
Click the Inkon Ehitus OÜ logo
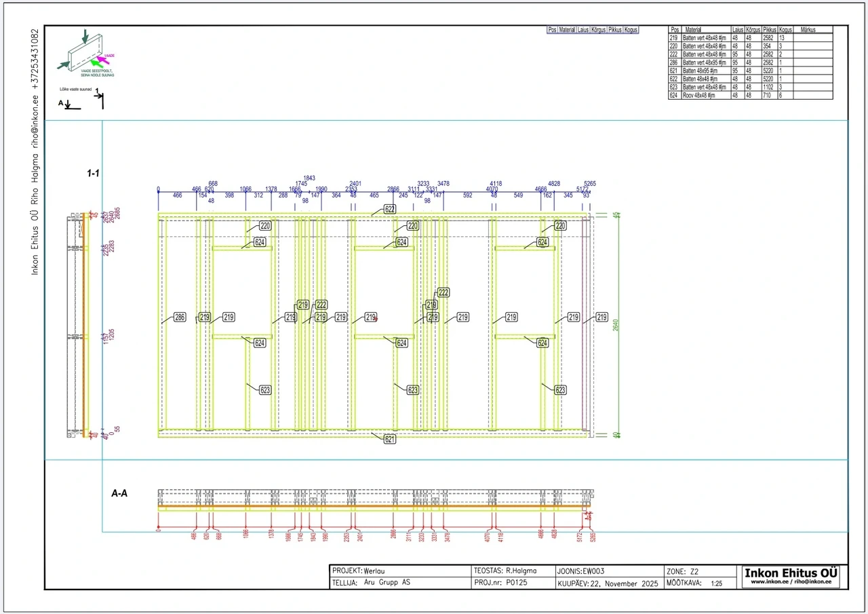coord(791,573)
